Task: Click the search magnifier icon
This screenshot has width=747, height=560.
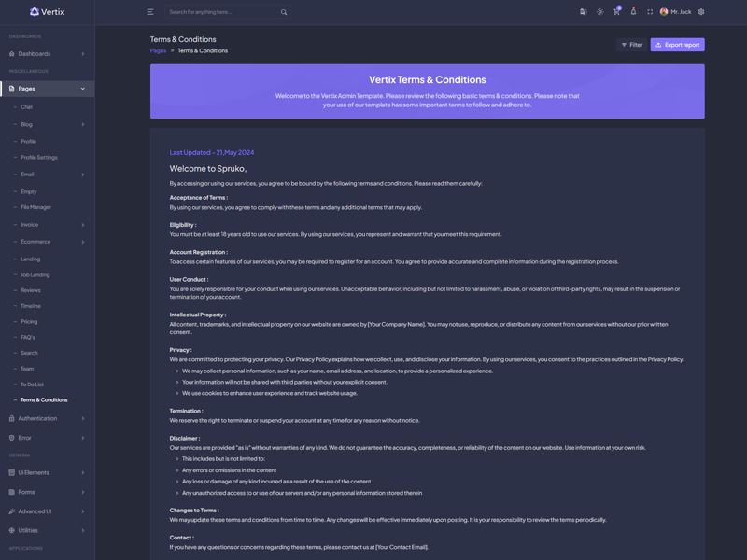Action: point(284,12)
